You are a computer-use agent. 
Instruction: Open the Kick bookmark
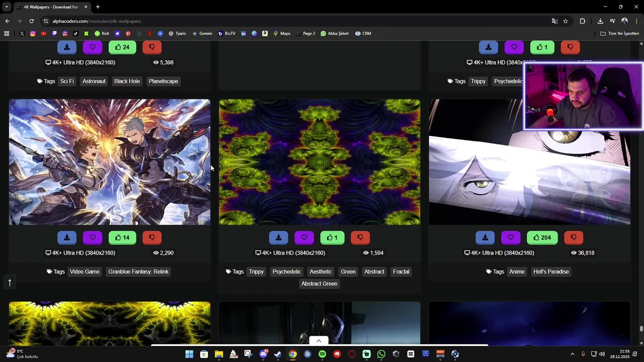102,34
